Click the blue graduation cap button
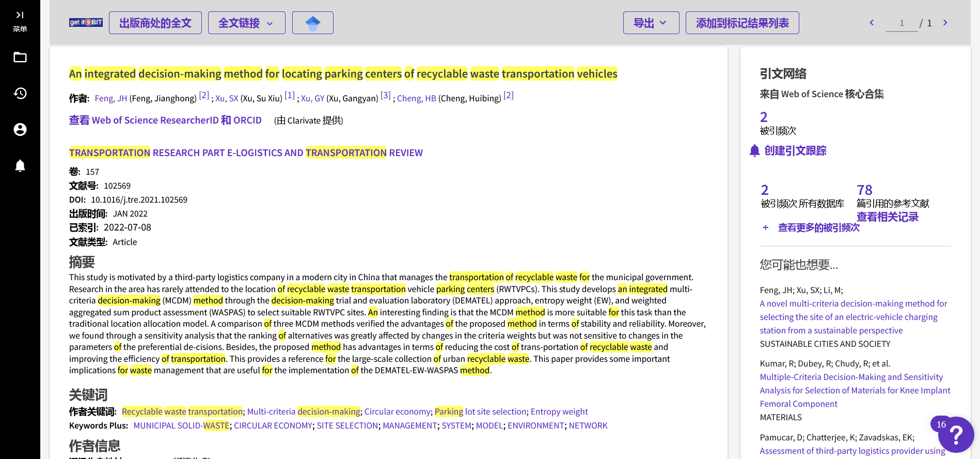The height and width of the screenshot is (459, 980). (x=312, y=23)
